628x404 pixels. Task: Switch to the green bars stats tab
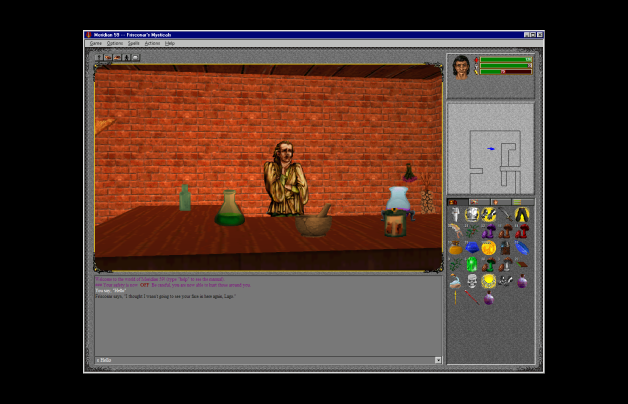[x=522, y=202]
